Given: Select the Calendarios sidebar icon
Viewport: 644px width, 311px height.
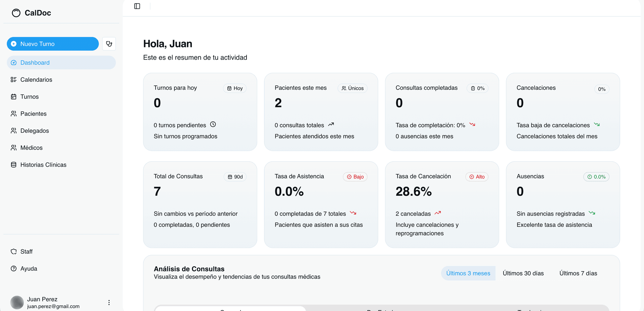Looking at the screenshot, I should click(13, 79).
